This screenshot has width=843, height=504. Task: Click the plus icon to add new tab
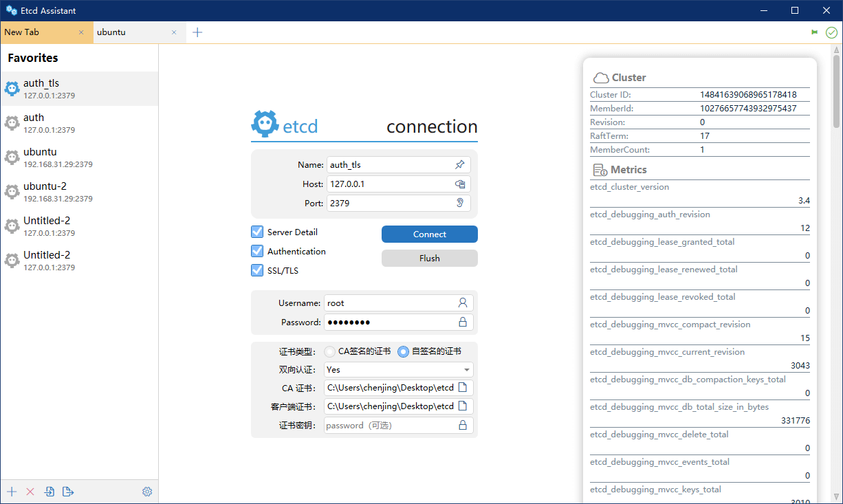pyautogui.click(x=197, y=32)
